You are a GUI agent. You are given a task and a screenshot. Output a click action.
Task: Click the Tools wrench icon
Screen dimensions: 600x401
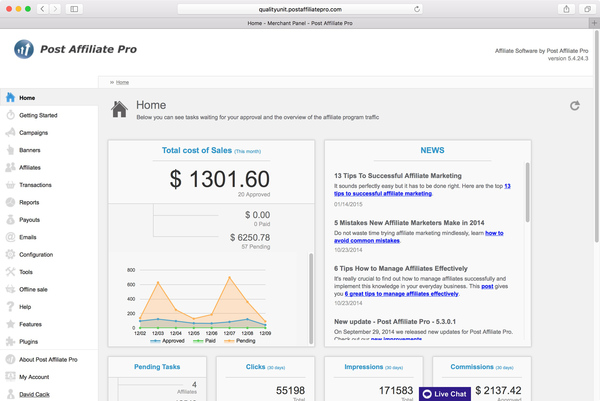[x=10, y=272]
